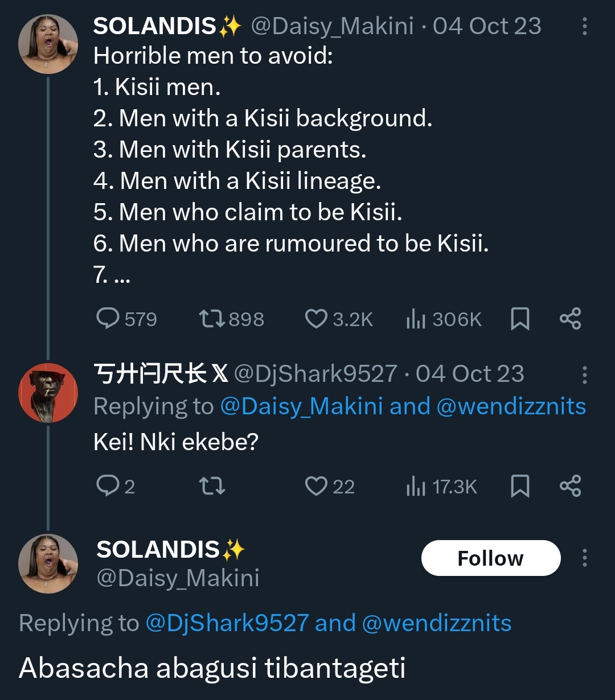The width and height of the screenshot is (615, 700).
Task: Like the reply with 22 likes
Action: click(x=316, y=486)
